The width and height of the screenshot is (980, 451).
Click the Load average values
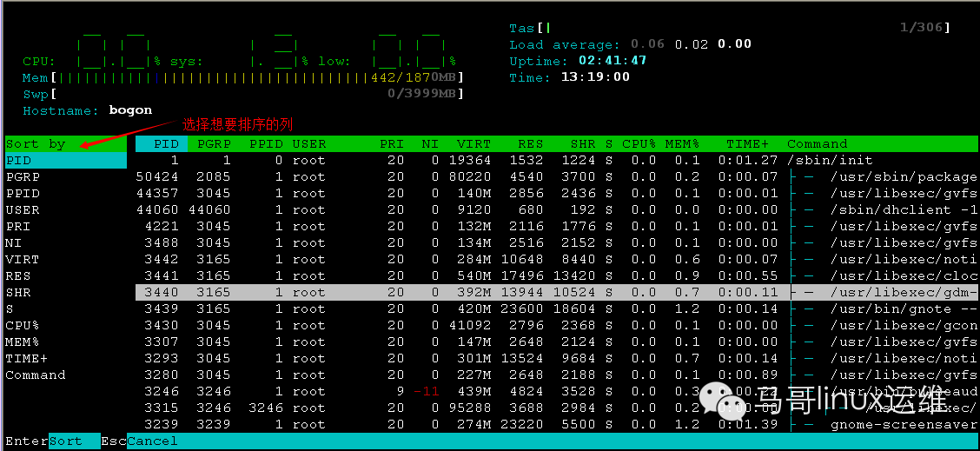[691, 44]
